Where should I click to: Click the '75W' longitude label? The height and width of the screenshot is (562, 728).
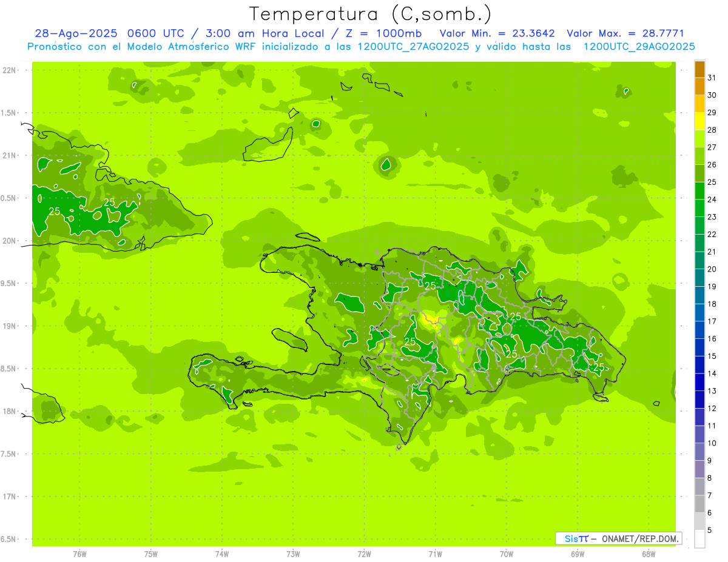[x=151, y=554]
